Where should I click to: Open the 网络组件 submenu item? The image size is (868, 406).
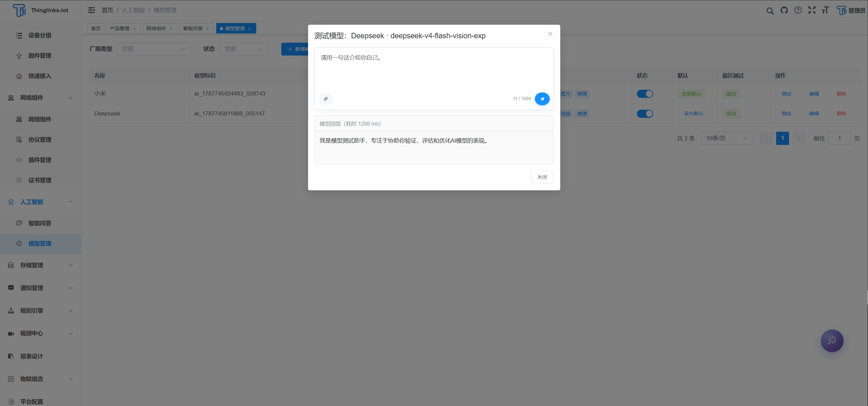(x=40, y=119)
